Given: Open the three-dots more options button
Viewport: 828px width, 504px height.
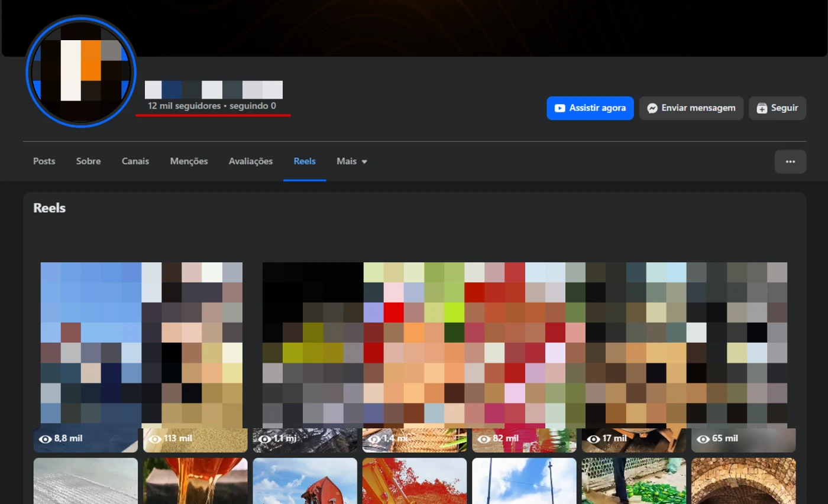Looking at the screenshot, I should coord(790,161).
